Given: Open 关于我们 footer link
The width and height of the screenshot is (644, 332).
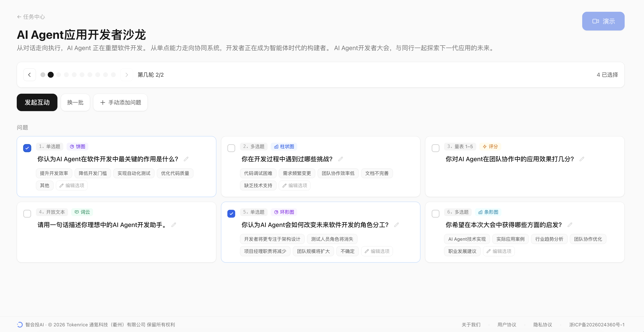Looking at the screenshot, I should 471,325.
